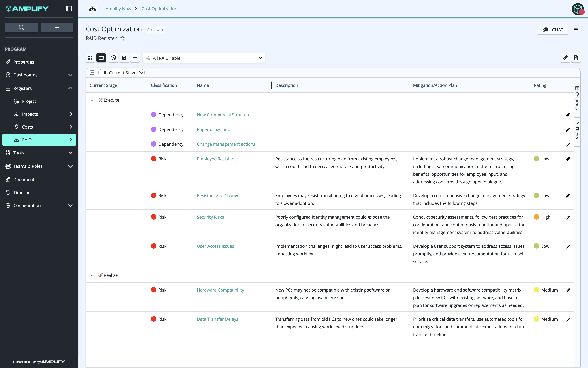Edit the Resistance to Change row
This screenshot has width=588, height=368.
tap(568, 196)
